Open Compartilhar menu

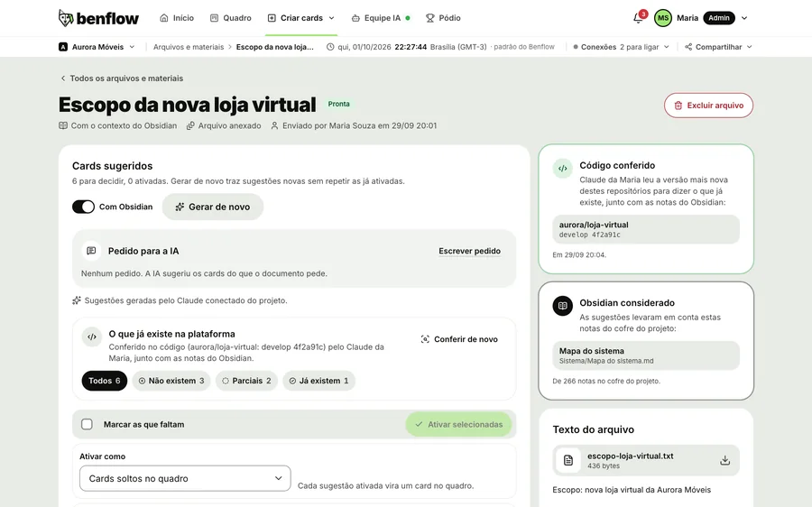[x=718, y=47]
